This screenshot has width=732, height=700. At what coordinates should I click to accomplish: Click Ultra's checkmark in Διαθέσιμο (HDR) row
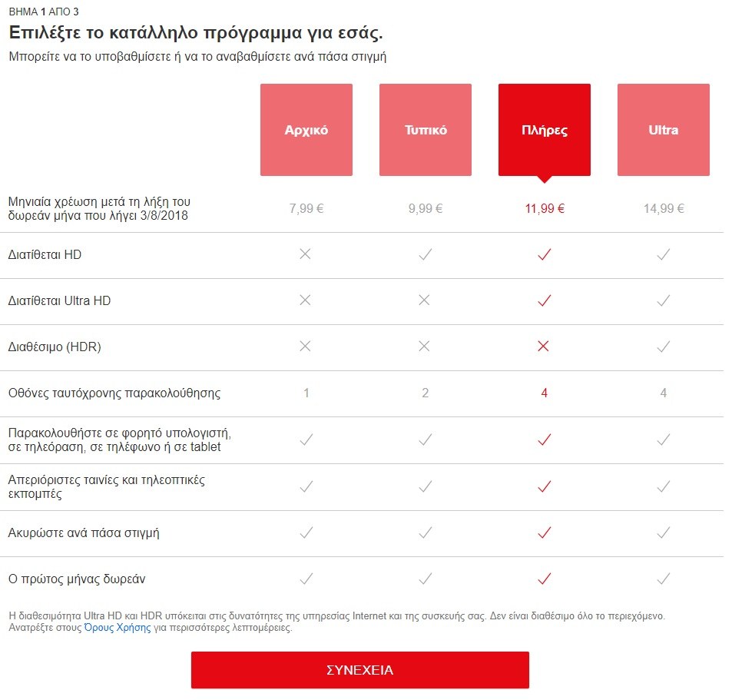pos(664,347)
